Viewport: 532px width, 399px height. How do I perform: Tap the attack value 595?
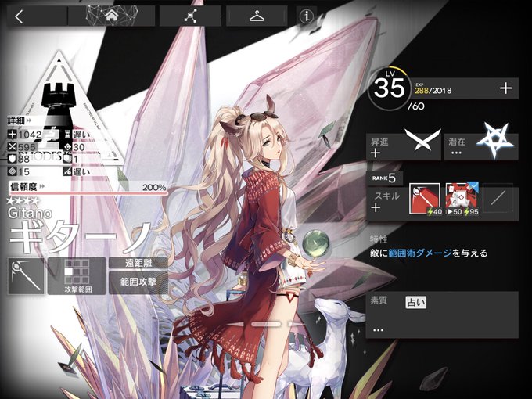(x=27, y=147)
